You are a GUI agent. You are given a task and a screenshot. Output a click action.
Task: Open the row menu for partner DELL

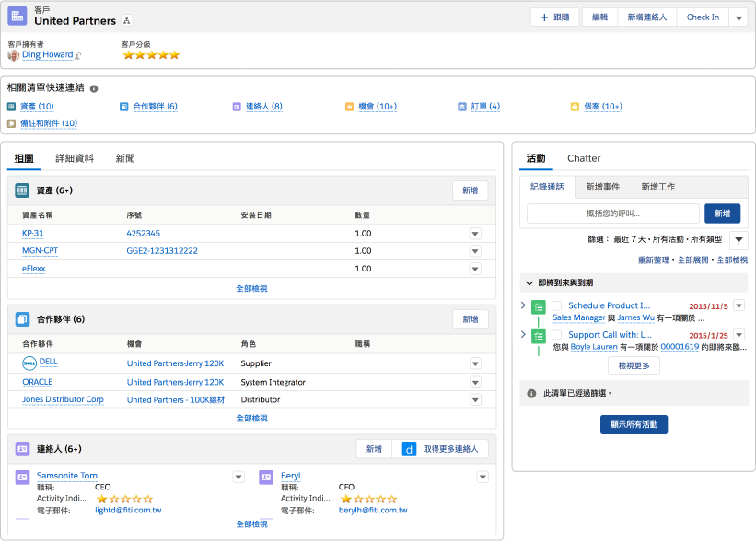[x=475, y=363]
